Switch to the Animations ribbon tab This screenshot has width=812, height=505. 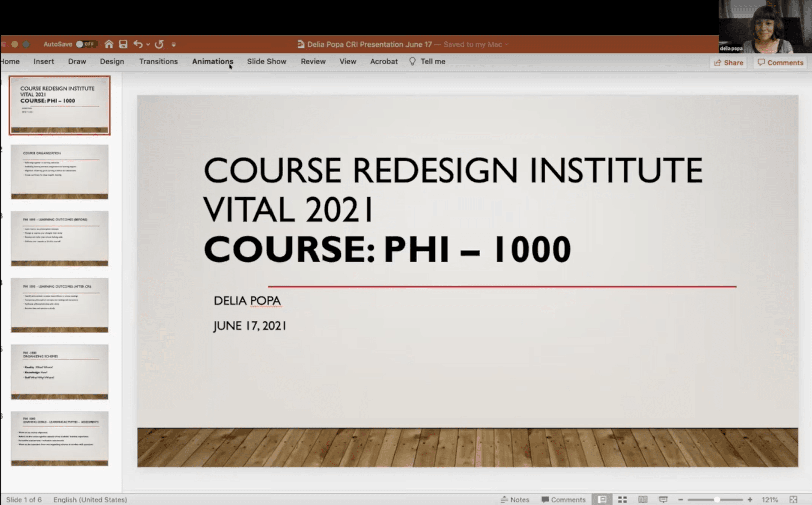(212, 61)
